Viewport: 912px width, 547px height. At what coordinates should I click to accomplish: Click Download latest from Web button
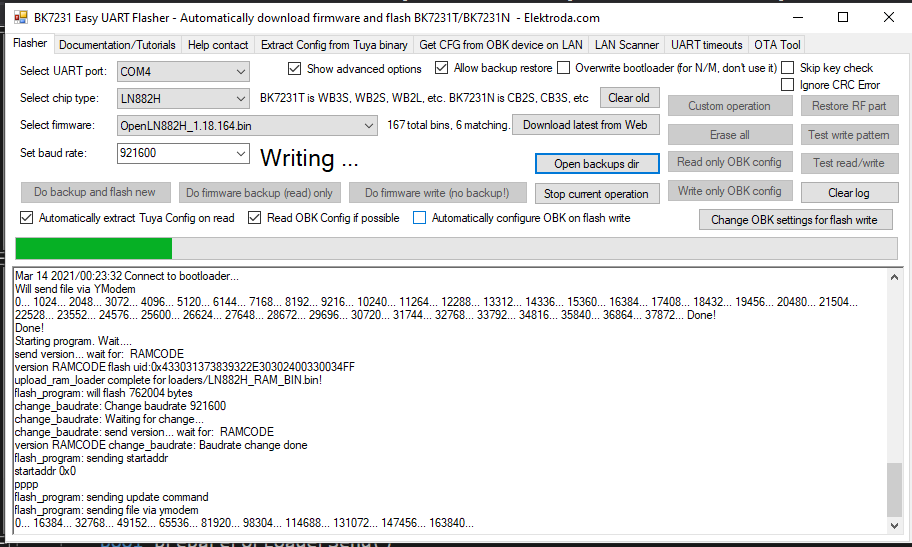[x=585, y=125]
